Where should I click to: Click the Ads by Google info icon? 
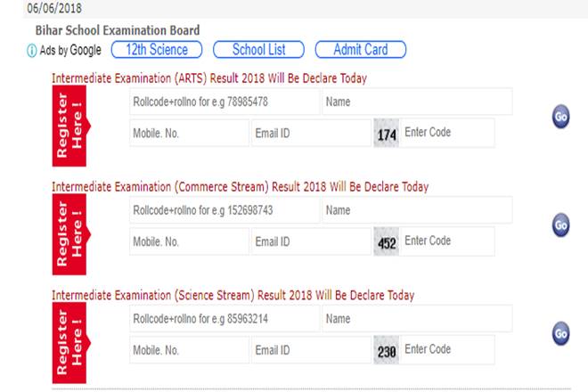pyautogui.click(x=32, y=51)
